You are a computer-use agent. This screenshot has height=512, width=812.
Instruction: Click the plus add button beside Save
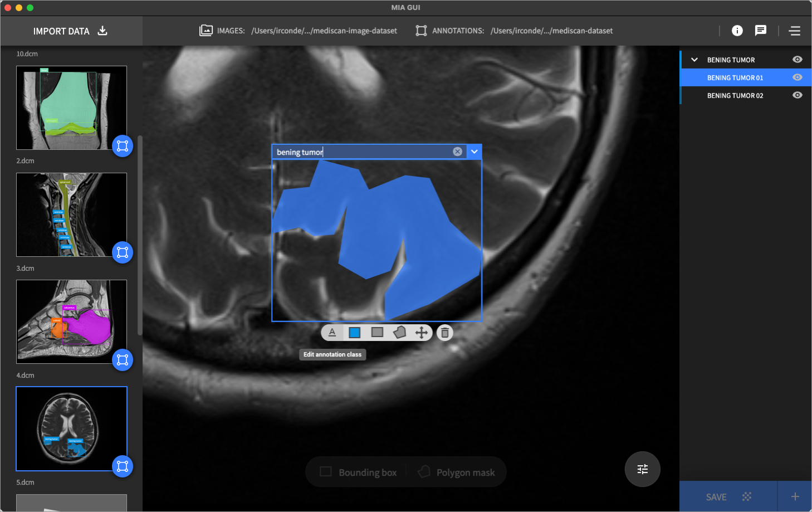pyautogui.click(x=795, y=496)
